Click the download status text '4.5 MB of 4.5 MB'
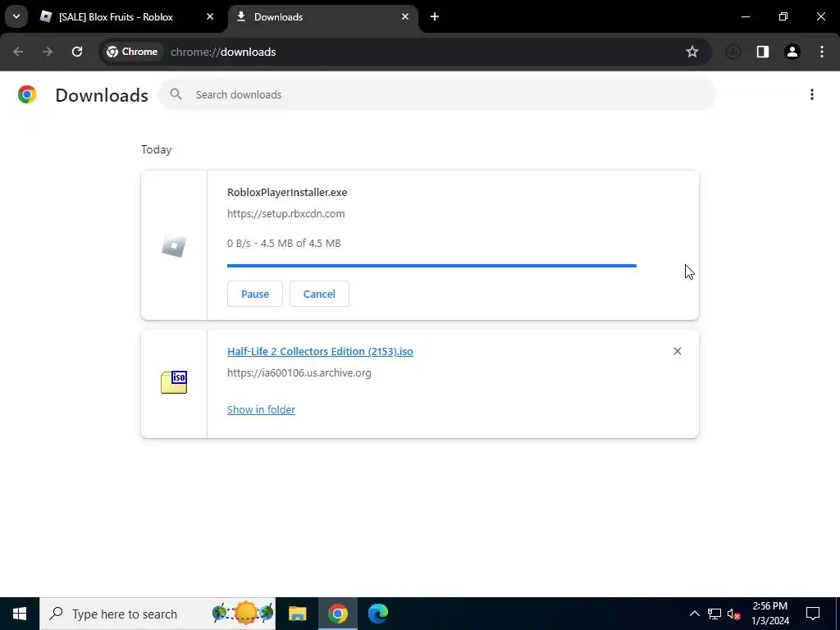Viewport: 840px width, 630px height. [x=300, y=243]
